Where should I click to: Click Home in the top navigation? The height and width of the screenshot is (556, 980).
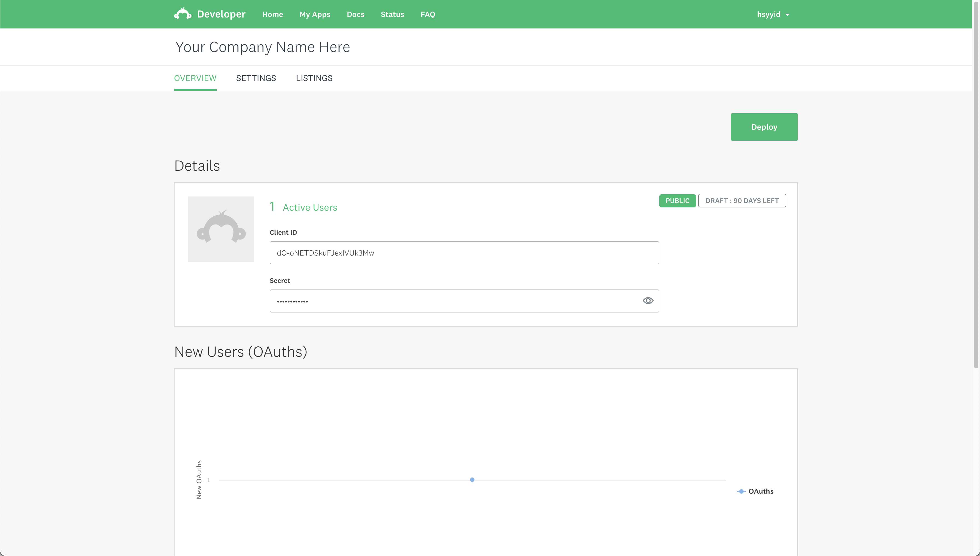[x=272, y=15]
